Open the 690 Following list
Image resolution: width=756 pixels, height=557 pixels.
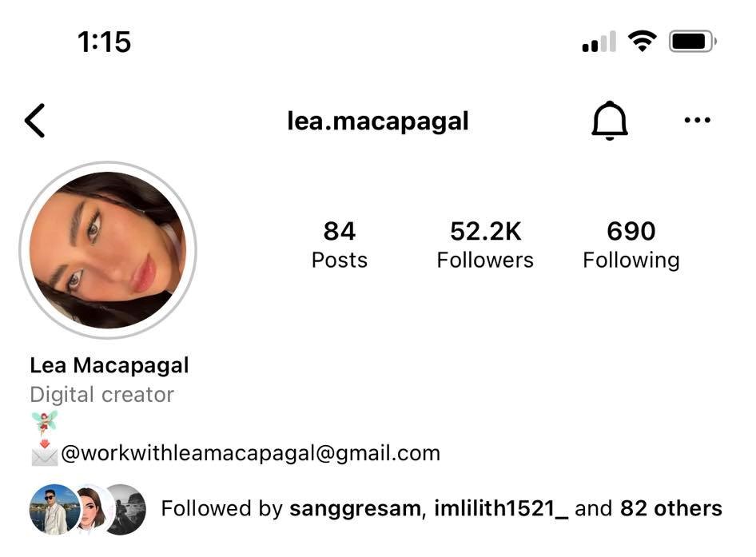pyautogui.click(x=631, y=245)
